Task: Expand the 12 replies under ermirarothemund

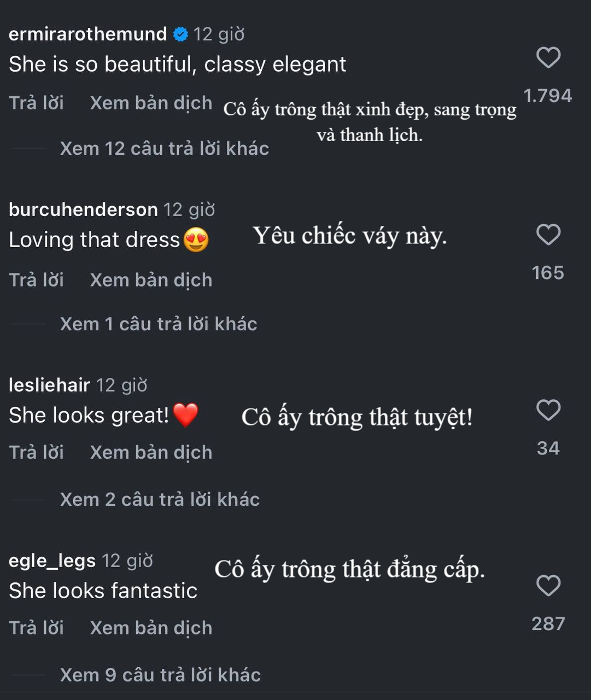Action: 163,148
